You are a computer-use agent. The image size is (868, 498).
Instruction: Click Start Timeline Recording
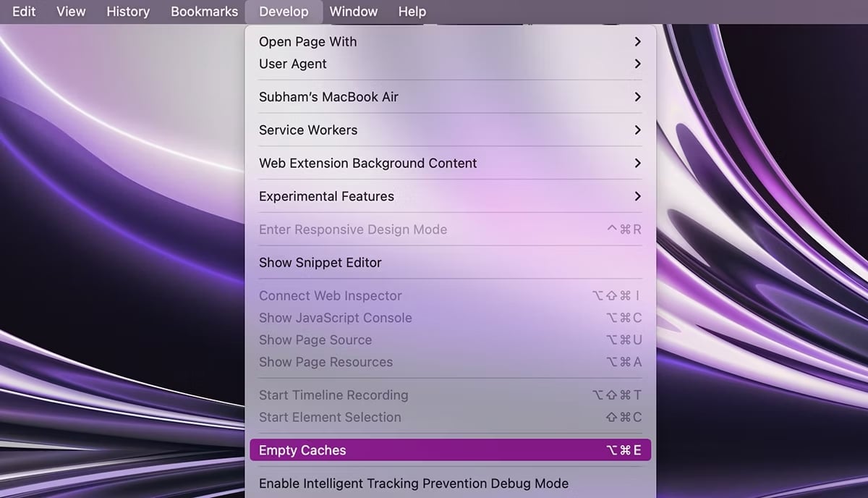tap(333, 395)
